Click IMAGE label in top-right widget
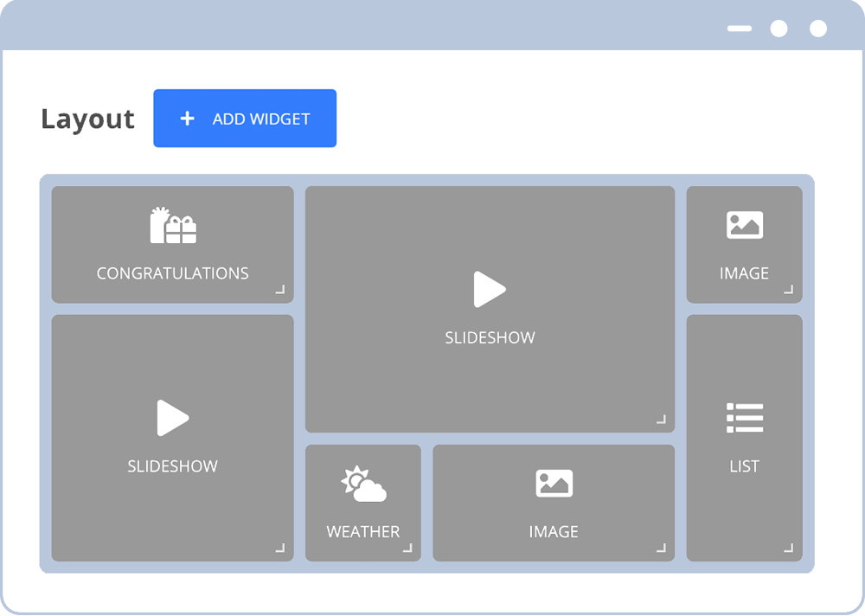865x616 pixels. coord(744,273)
